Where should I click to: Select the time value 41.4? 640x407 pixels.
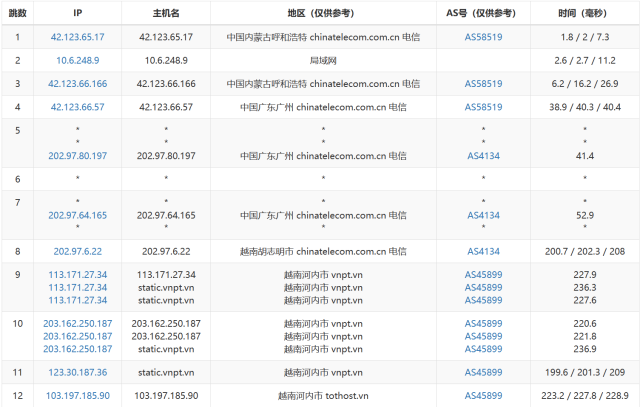point(585,156)
